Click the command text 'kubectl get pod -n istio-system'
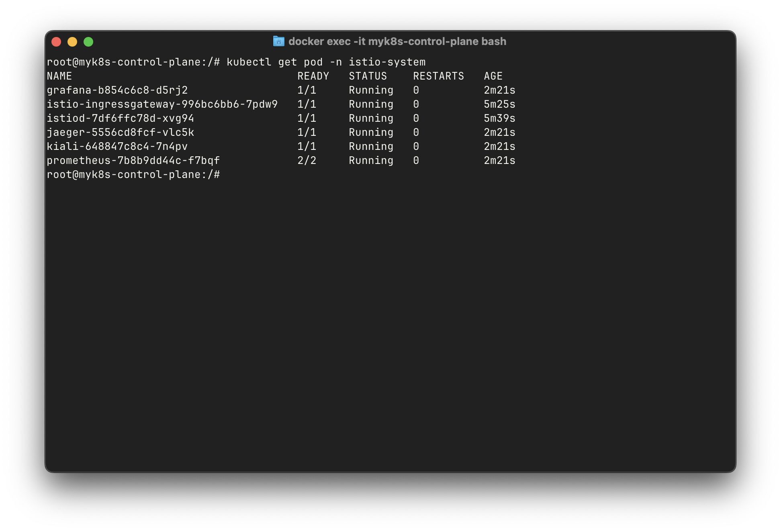The width and height of the screenshot is (781, 532). pyautogui.click(x=326, y=62)
